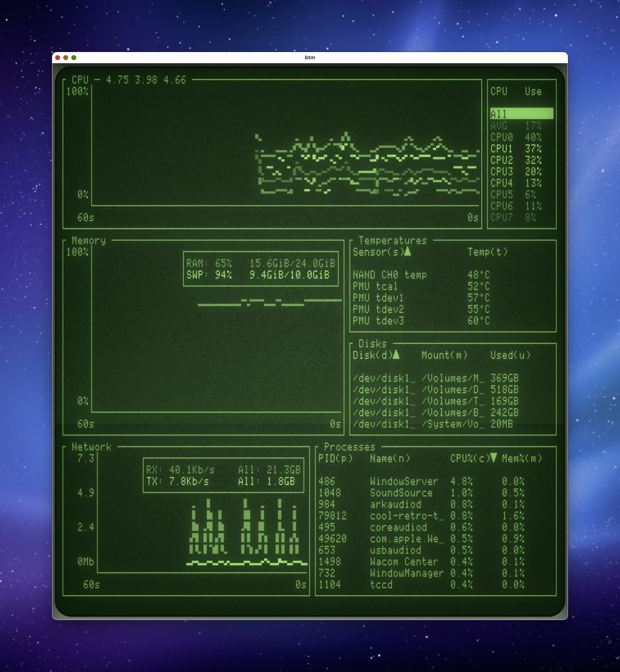Select the NAND CH0 temp sensor row
This screenshot has height=672, width=620.
pyautogui.click(x=421, y=275)
